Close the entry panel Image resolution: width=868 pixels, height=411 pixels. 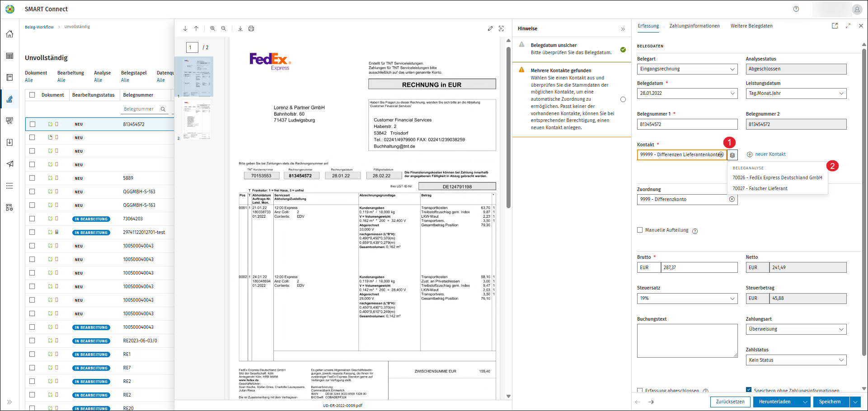pos(861,26)
